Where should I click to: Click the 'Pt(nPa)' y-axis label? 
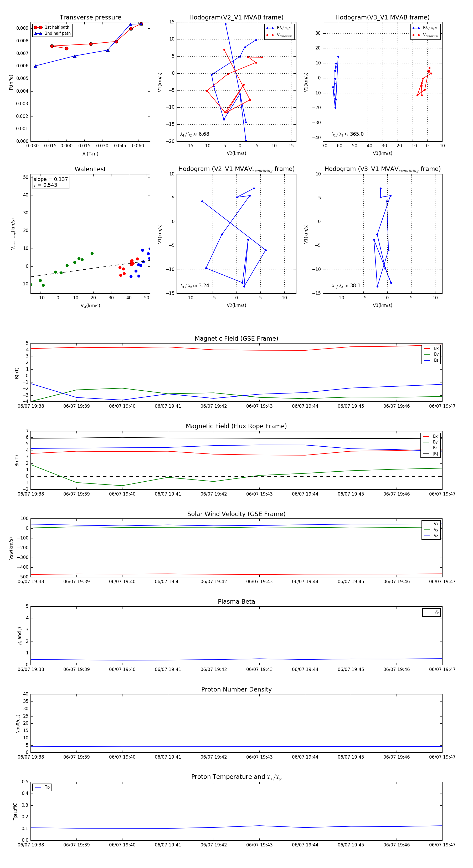point(11,82)
